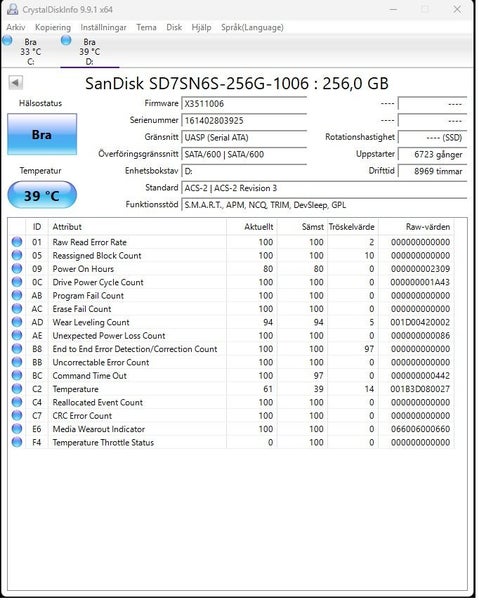
Task: Open the Hjälp menu
Action: point(201,28)
